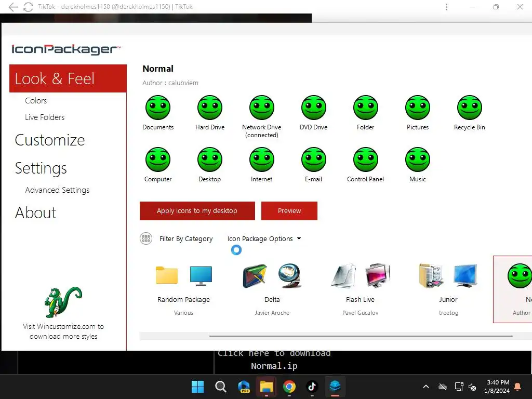Click the Music smiley icon
This screenshot has height=399, width=532.
(x=418, y=159)
